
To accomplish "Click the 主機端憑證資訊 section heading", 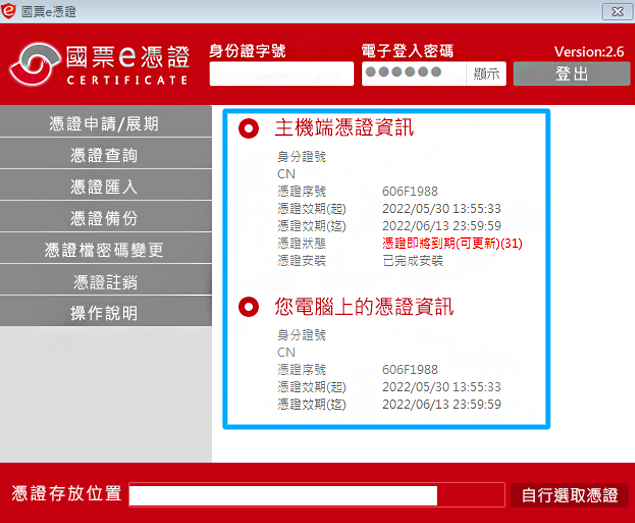I will 344,128.
